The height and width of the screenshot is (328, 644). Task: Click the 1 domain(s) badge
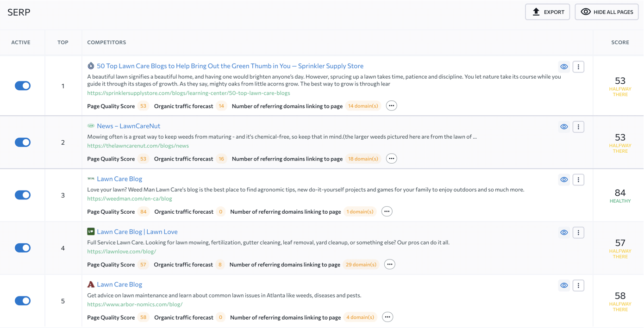coord(360,211)
